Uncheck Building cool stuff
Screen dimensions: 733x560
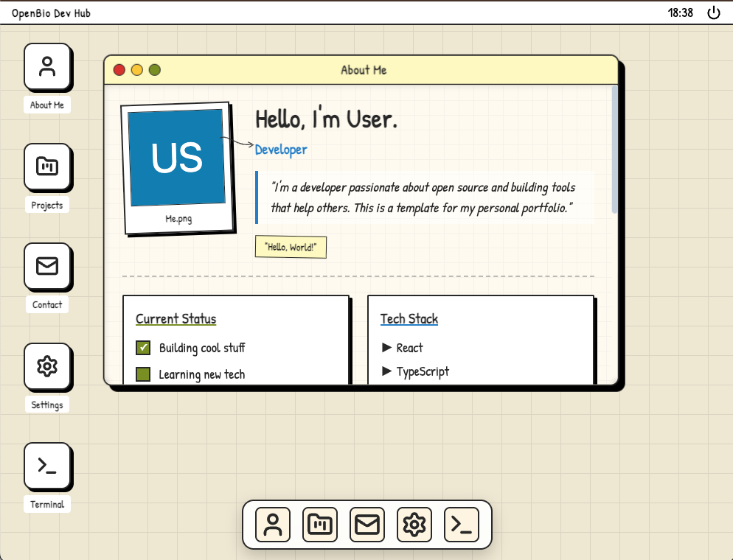click(142, 347)
